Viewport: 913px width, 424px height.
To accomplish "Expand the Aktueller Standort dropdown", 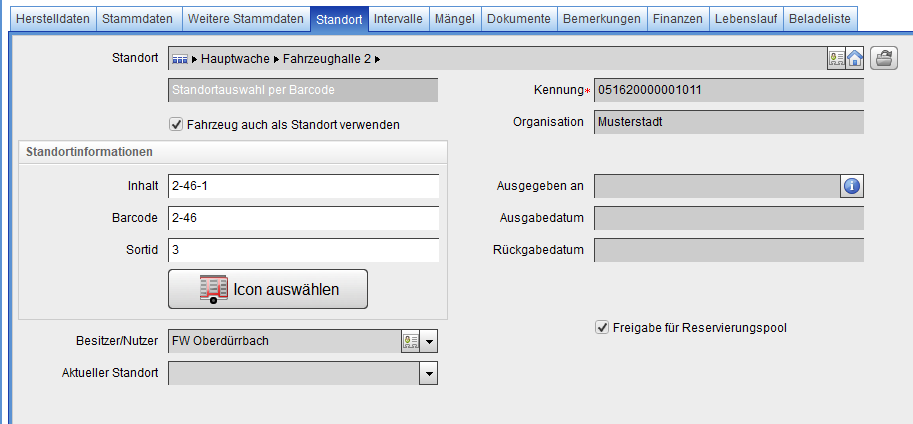I will coord(429,373).
